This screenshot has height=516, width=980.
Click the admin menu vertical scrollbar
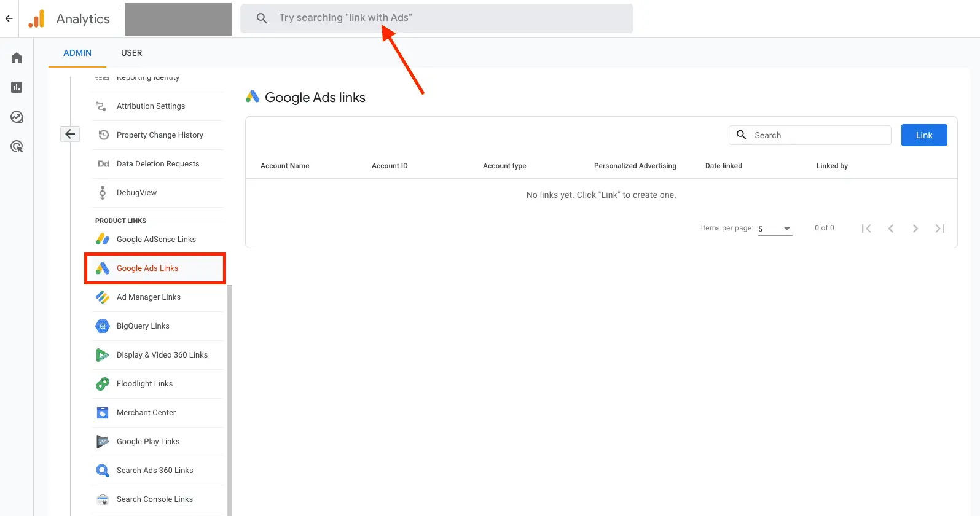click(230, 399)
